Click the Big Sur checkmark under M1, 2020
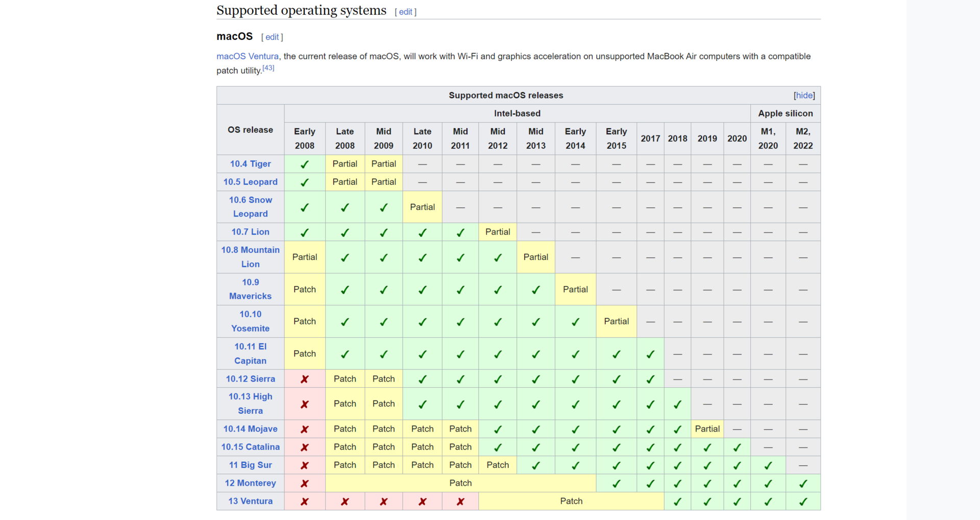980x520 pixels. 768,465
